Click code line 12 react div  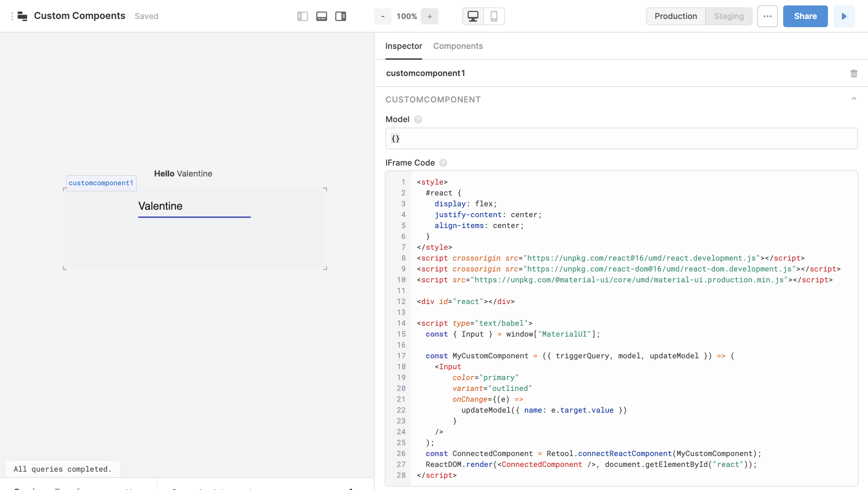click(x=466, y=302)
